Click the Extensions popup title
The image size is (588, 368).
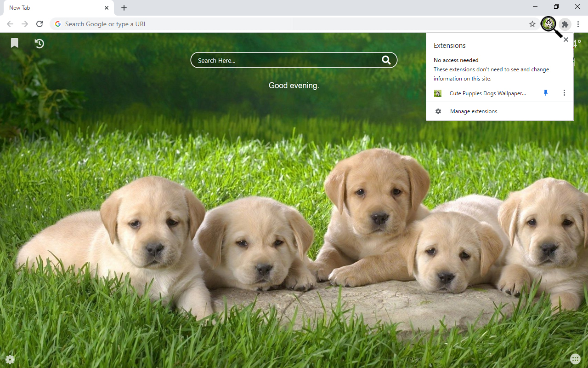tap(450, 46)
